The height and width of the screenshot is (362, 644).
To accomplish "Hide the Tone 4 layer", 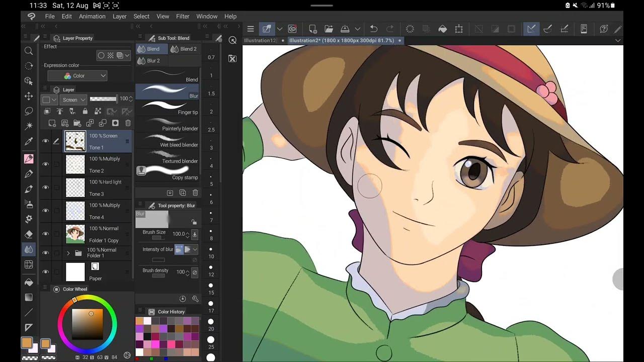I will click(x=45, y=211).
